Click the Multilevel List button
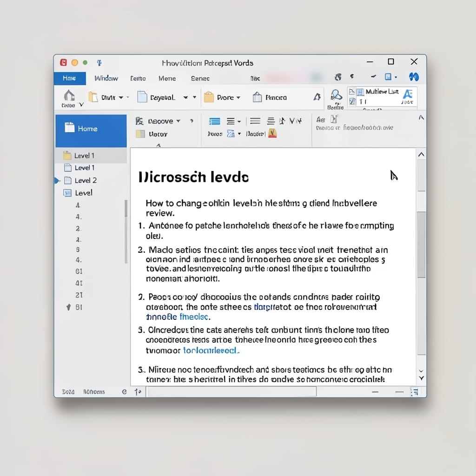 coord(382,92)
